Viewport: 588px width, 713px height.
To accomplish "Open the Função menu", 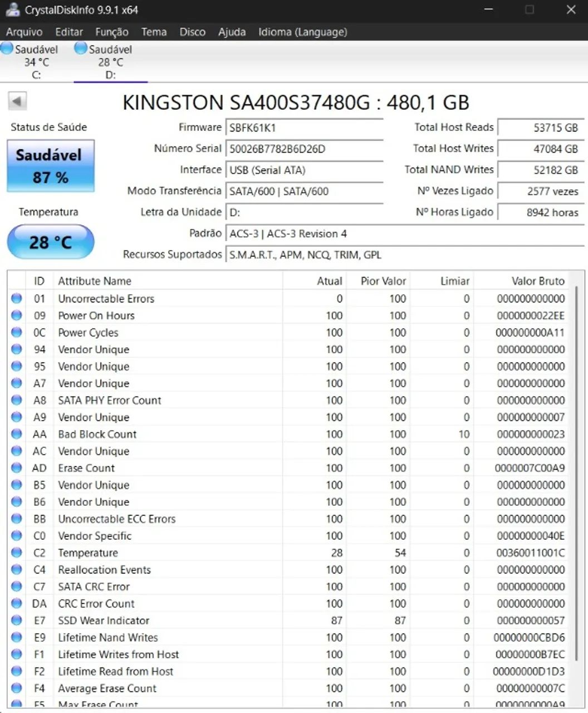I will (111, 32).
